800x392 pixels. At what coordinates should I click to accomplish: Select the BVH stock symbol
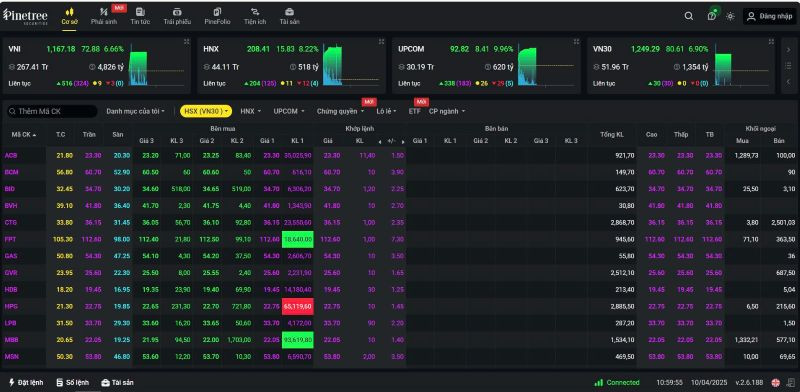tap(11, 206)
